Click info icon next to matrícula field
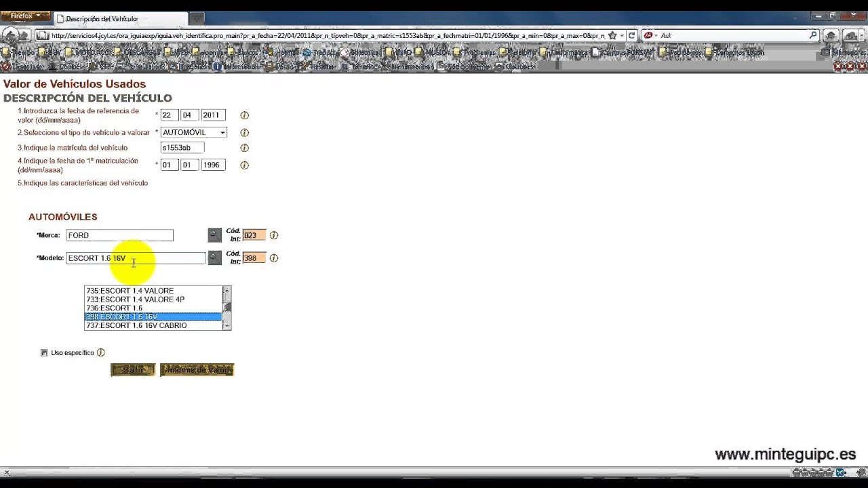Screen dimensions: 868x488 (x=245, y=148)
